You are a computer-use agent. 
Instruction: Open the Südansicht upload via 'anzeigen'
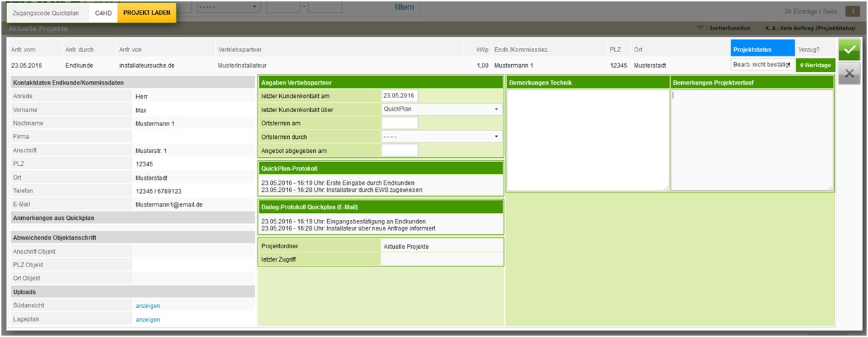pos(148,306)
